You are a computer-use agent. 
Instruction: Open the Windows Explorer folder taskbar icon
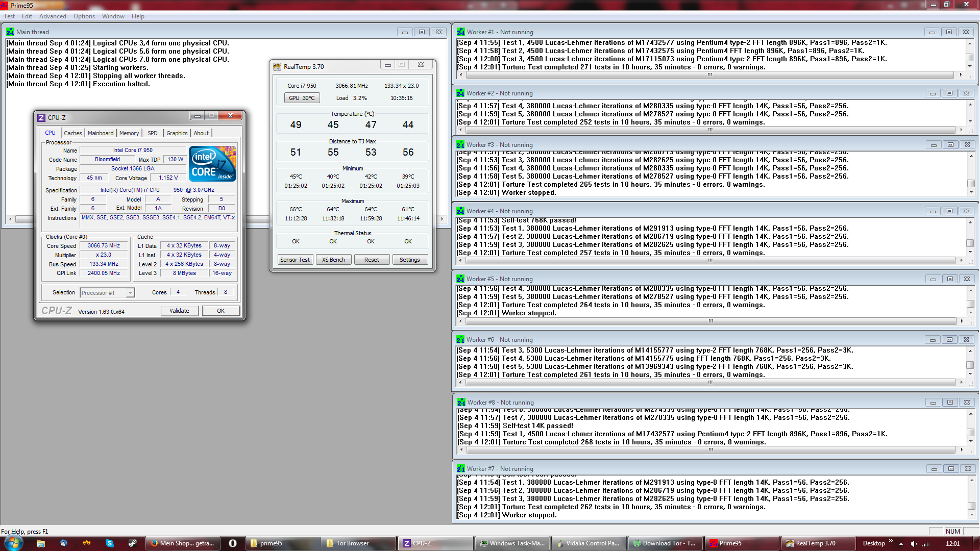[x=41, y=543]
